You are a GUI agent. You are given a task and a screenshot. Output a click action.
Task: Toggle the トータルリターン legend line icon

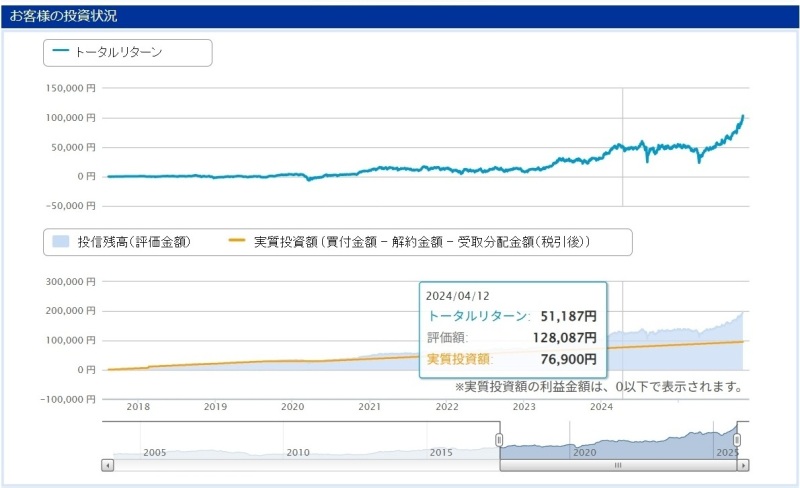[x=61, y=52]
